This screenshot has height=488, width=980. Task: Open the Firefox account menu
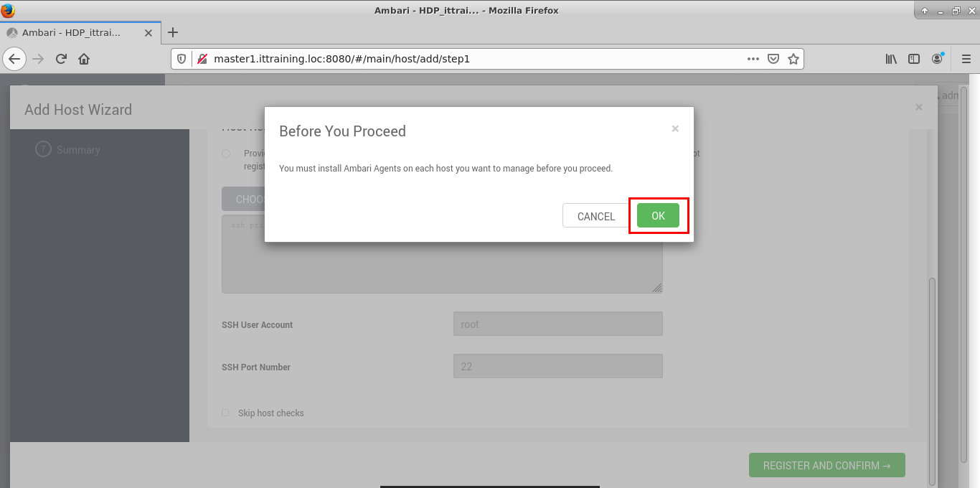pos(938,59)
